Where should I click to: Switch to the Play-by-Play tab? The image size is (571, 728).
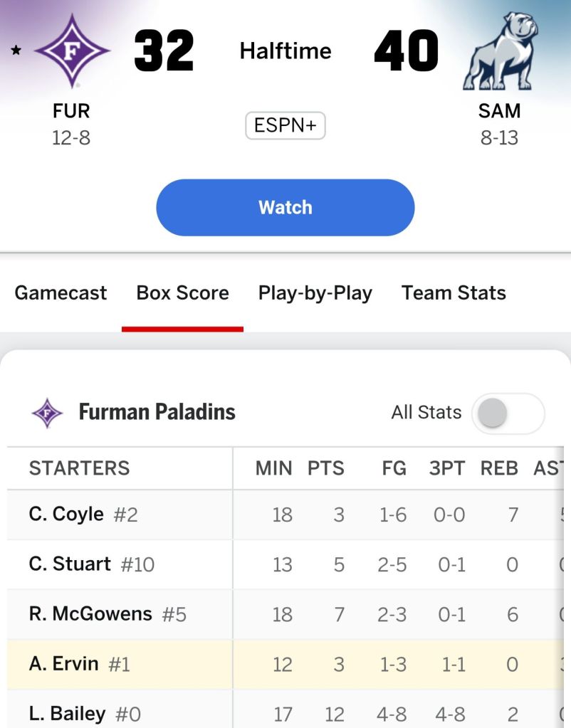315,293
